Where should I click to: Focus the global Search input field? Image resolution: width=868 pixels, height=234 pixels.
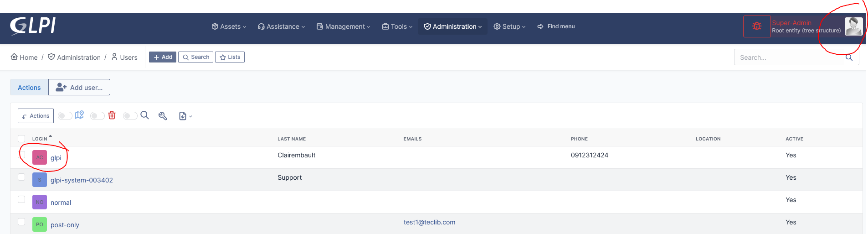click(x=790, y=57)
